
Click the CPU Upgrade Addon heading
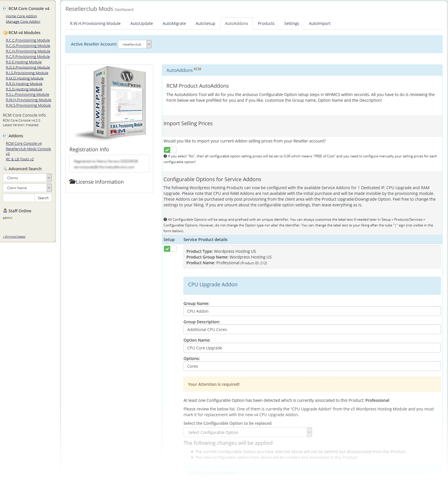(213, 285)
